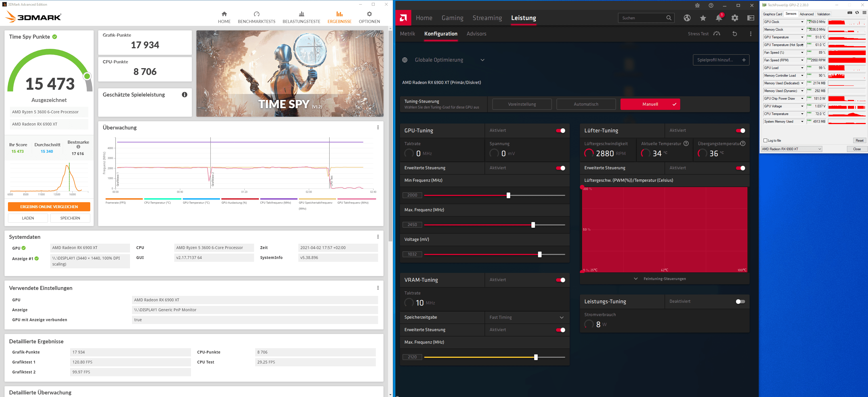Switch to ERGEBNISSE tab in 3DMark
Screen dimensions: 868x397
coord(339,17)
